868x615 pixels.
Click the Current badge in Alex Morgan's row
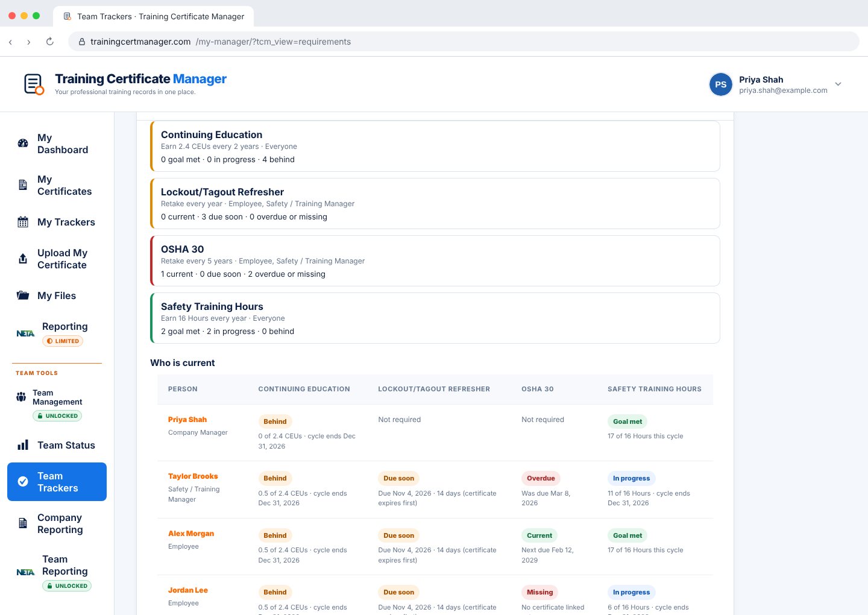539,535
